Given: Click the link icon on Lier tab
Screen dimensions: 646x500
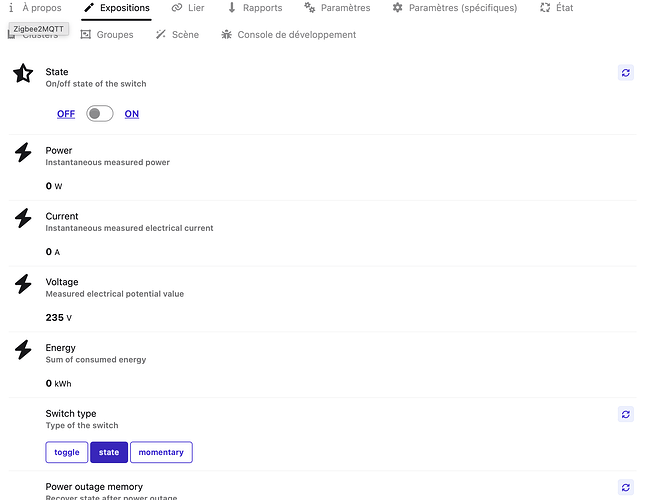Looking at the screenshot, I should coord(177,8).
